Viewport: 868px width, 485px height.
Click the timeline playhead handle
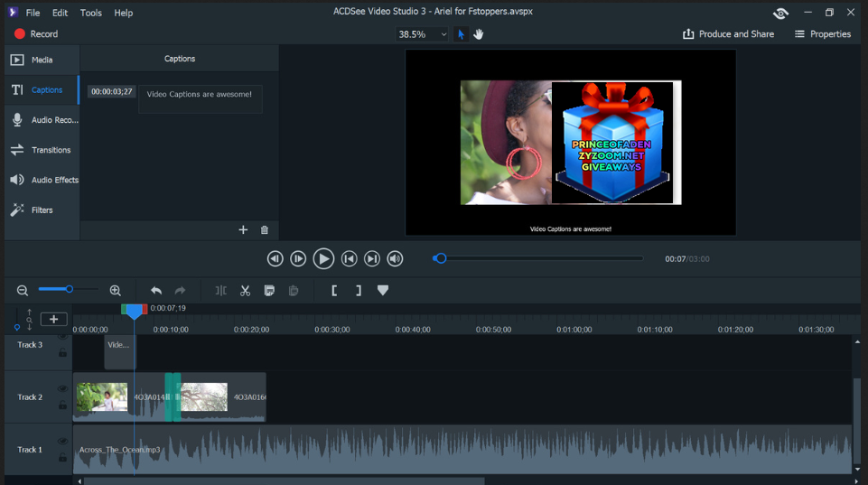(134, 312)
